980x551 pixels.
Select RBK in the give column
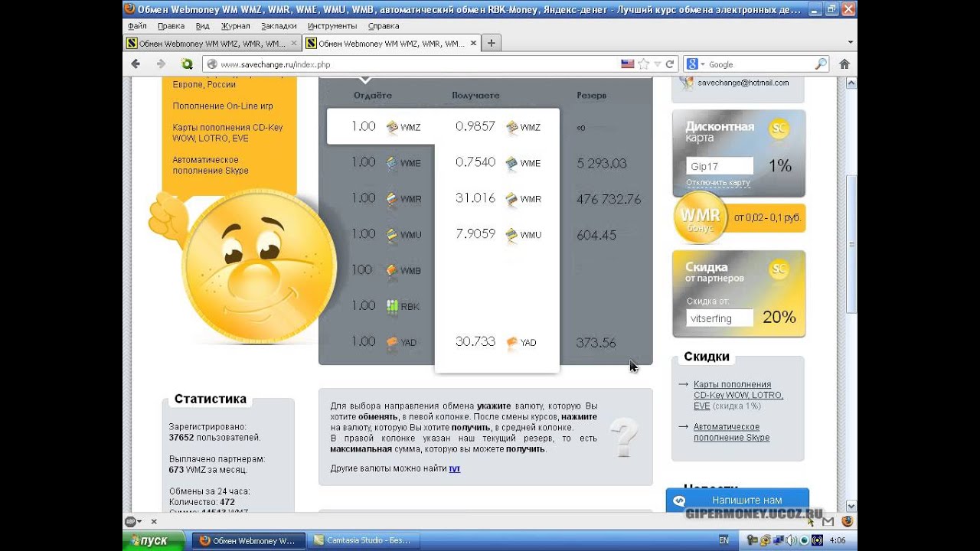pos(387,306)
